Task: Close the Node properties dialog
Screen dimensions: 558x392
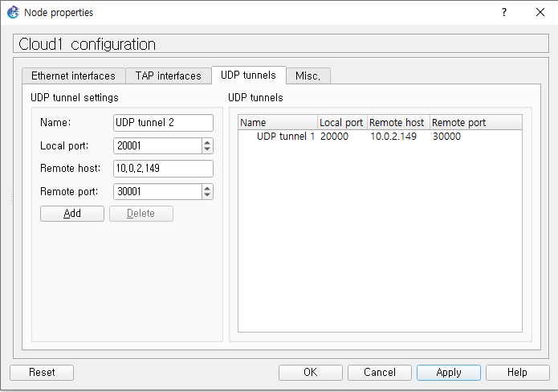Action: point(540,13)
